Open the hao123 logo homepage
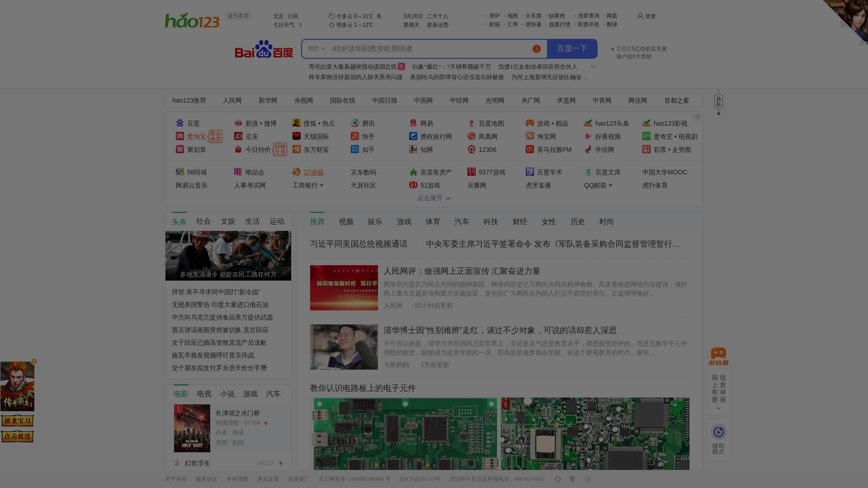Viewport: 868px width, 488px height. click(192, 20)
